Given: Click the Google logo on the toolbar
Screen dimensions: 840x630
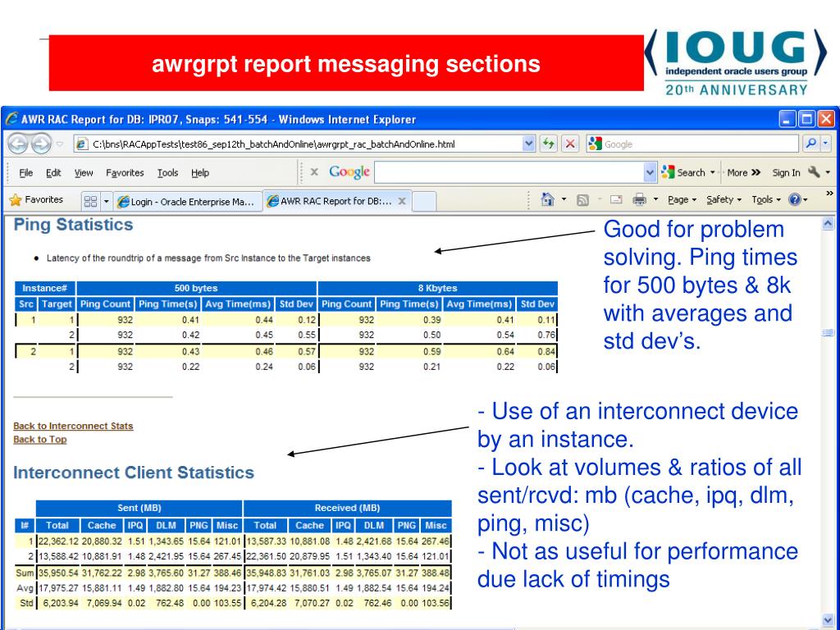Looking at the screenshot, I should pyautogui.click(x=349, y=172).
